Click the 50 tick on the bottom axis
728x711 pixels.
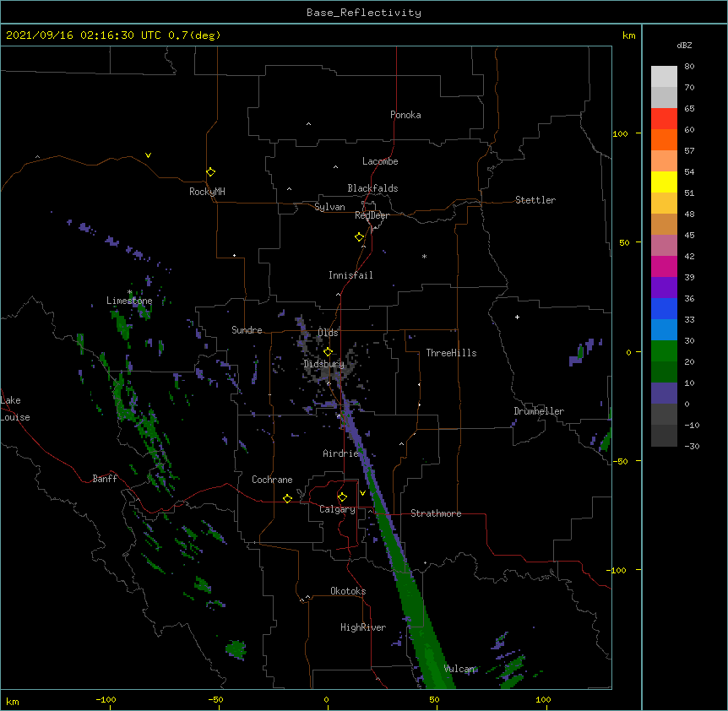[x=435, y=700]
